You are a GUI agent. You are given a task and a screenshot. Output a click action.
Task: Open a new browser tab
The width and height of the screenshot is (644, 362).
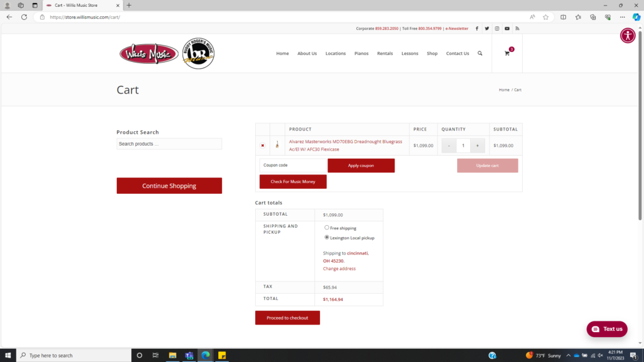point(129,6)
